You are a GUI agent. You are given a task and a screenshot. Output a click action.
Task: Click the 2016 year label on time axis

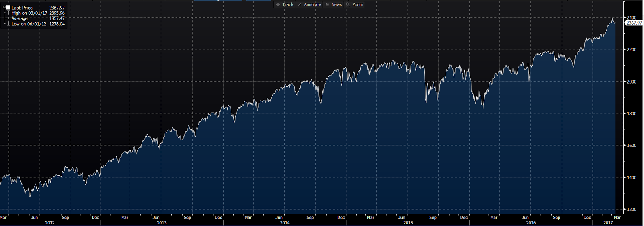[x=531, y=223]
